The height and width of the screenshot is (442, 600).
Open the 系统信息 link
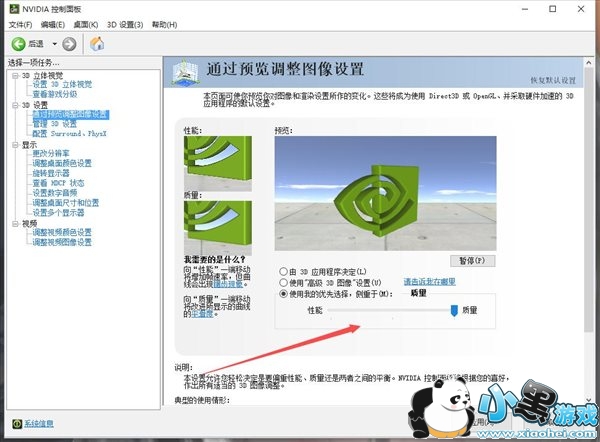click(x=39, y=424)
